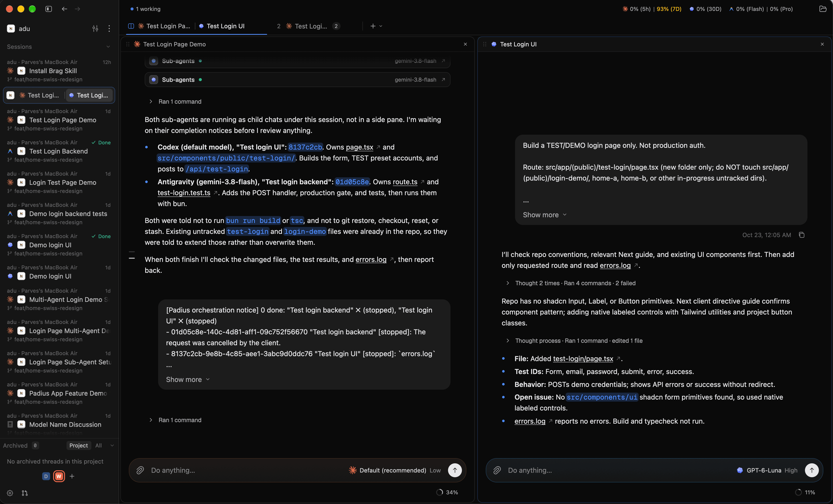Show more of the Padius orchestration notice
The width and height of the screenshot is (833, 504).
[x=188, y=380]
